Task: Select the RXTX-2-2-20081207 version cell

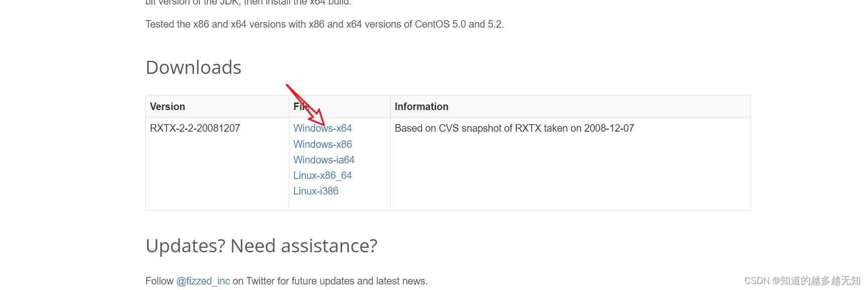Action: click(195, 128)
